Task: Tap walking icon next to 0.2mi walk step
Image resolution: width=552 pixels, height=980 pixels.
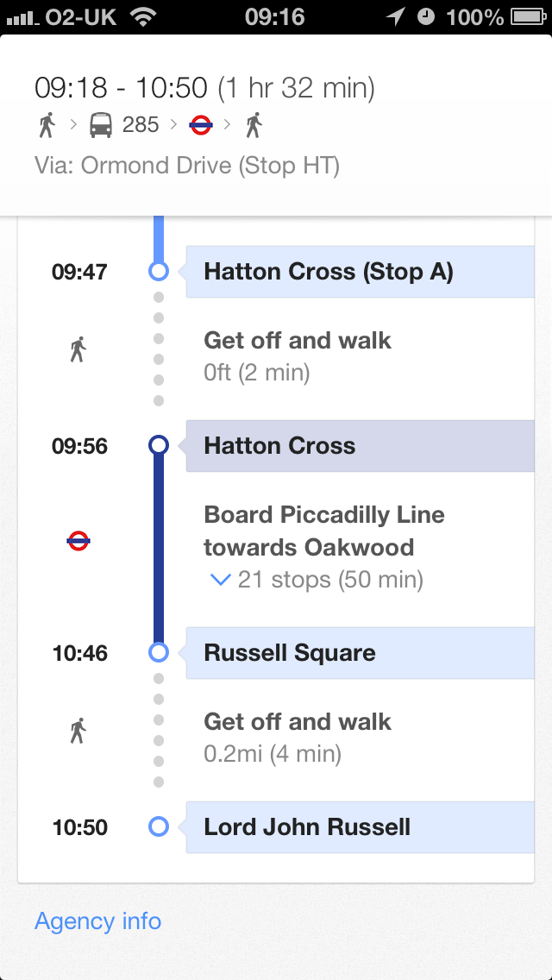Action: pos(78,731)
